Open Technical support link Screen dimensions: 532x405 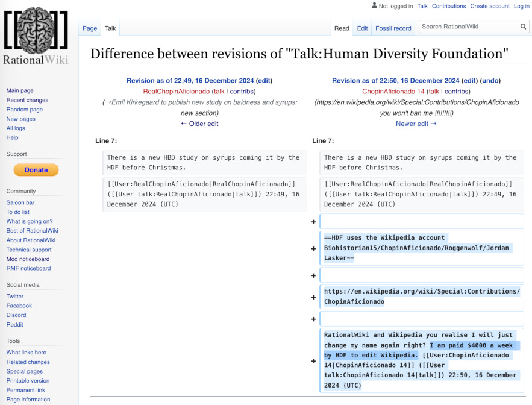29,250
